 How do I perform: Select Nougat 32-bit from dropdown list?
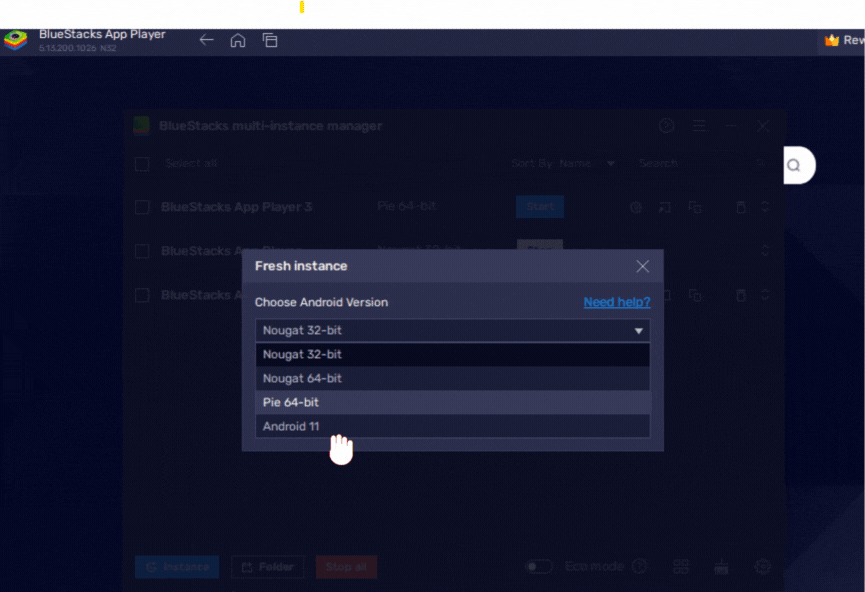(x=452, y=354)
